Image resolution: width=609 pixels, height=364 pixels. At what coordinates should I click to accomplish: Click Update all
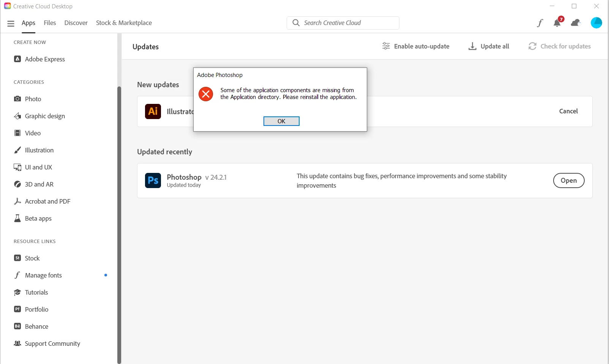point(489,46)
